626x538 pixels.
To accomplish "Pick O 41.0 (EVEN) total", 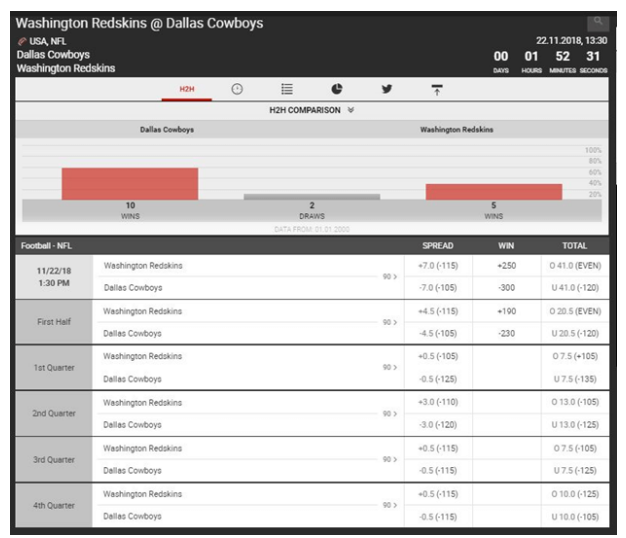I will pyautogui.click(x=575, y=266).
